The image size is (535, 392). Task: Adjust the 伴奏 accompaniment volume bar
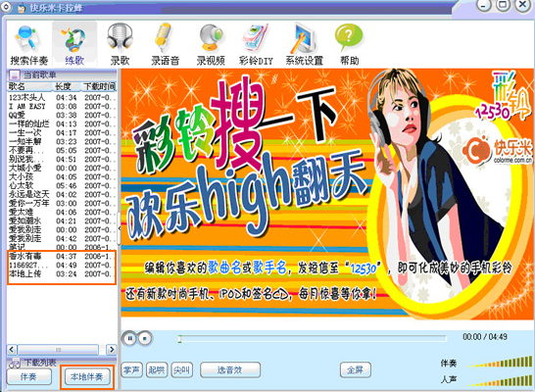pyautogui.click(x=500, y=363)
